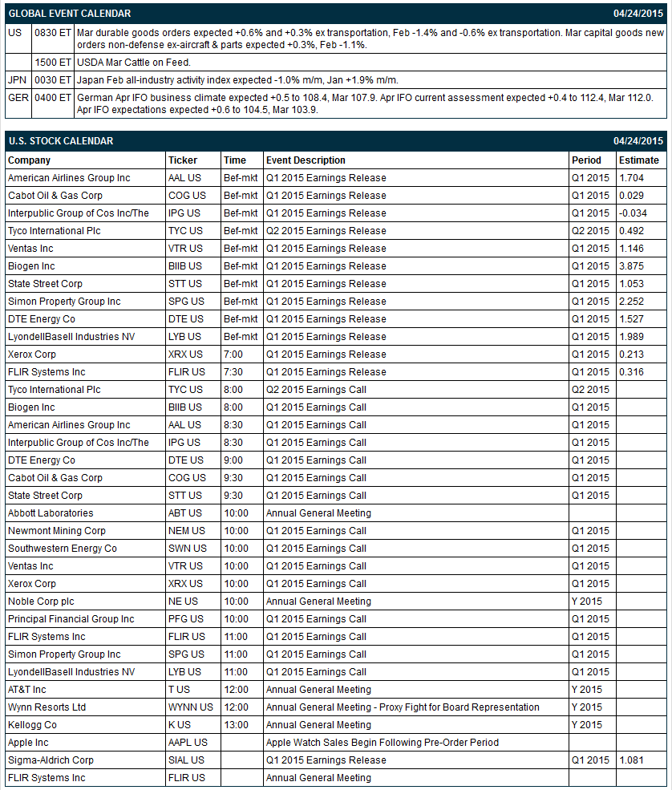Image resolution: width=672 pixels, height=790 pixels.
Task: Select the Xerox Corp 7:00 time cell
Action: point(242,354)
